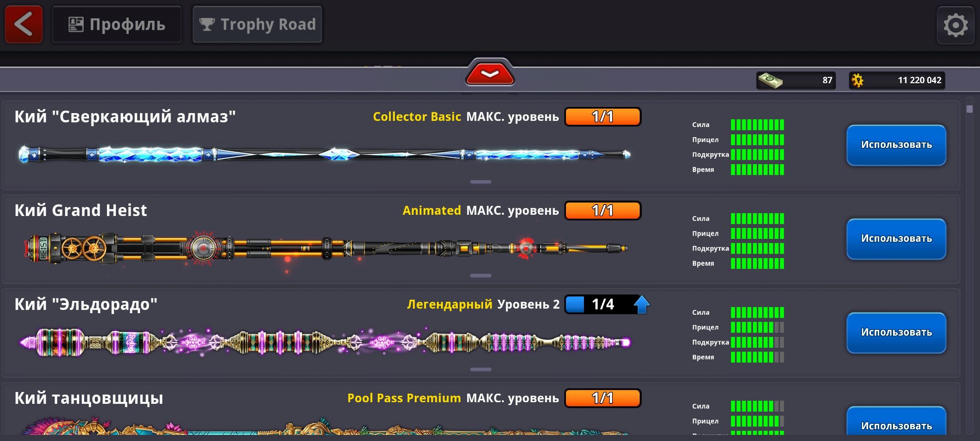Click title Кий танцовщицы

point(89,399)
